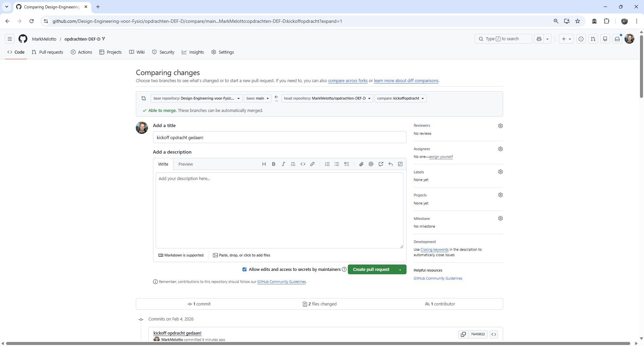Image resolution: width=644 pixels, height=346 pixels.
Task: Copy the commit SHA 7645022
Action: pyautogui.click(x=463, y=334)
